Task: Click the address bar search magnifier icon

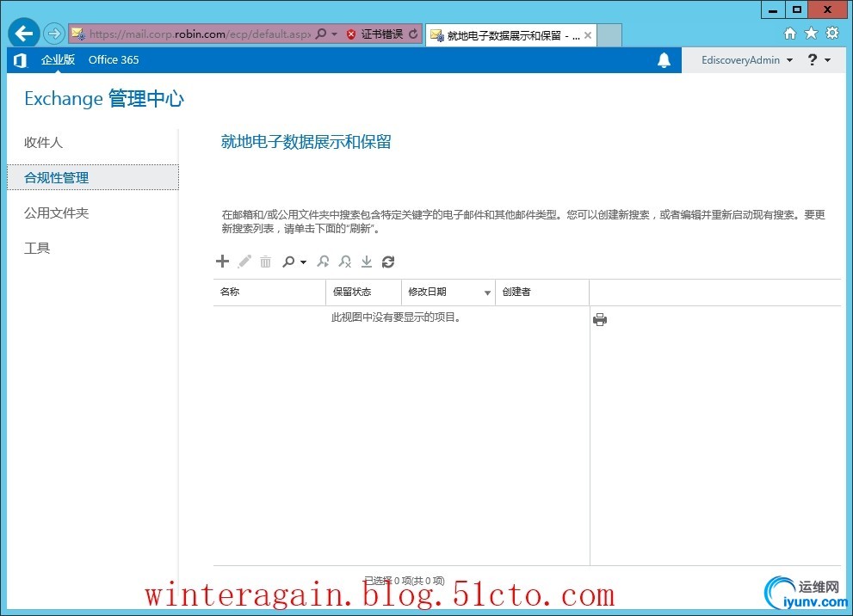Action: 321,34
